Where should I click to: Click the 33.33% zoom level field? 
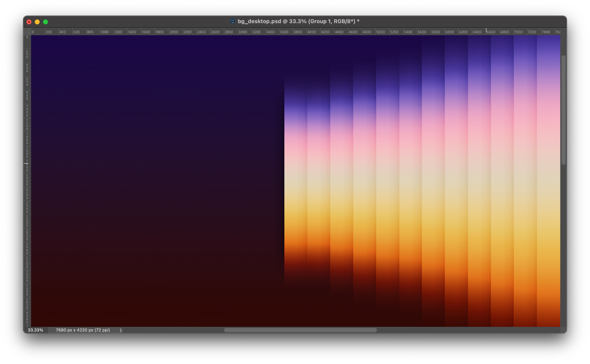(x=35, y=330)
